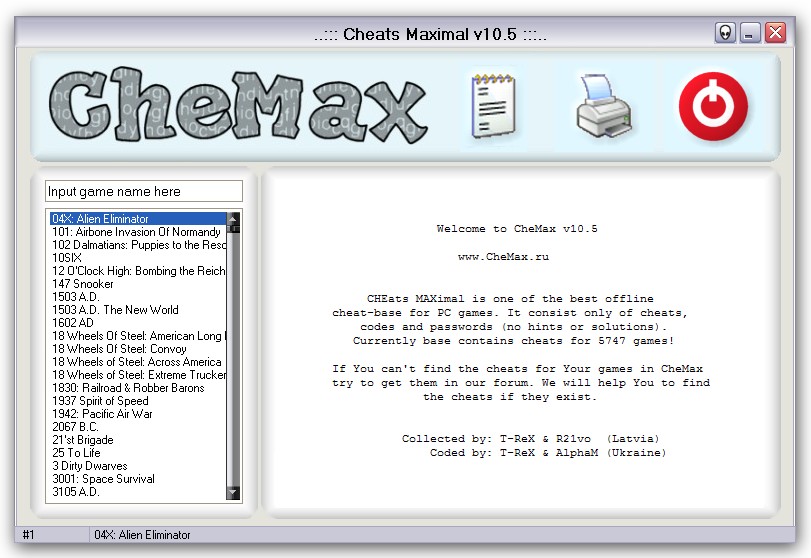Screen dimensions: 811x558
Task: Click the window title 'Cheats Maximal v10.5'
Action: (430, 34)
